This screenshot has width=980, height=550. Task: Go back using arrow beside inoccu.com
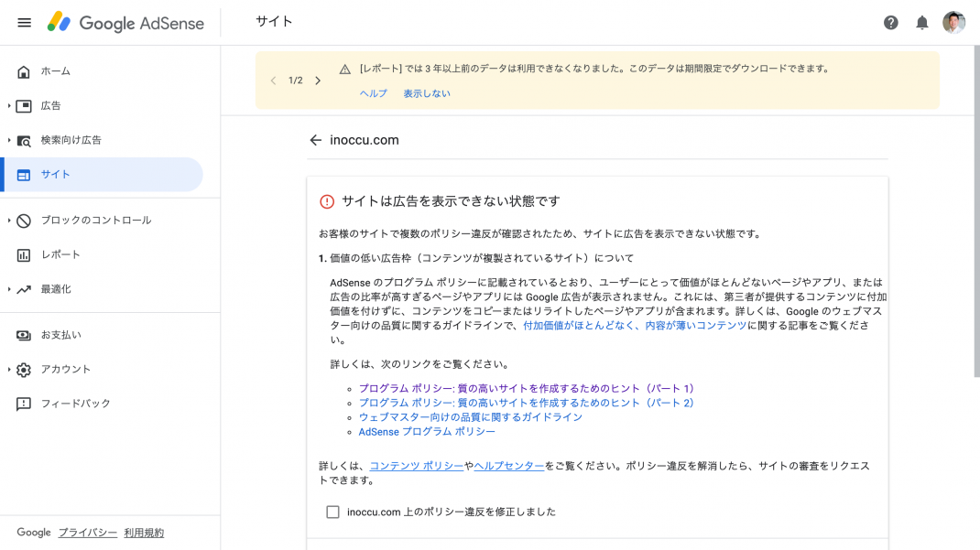(x=316, y=140)
